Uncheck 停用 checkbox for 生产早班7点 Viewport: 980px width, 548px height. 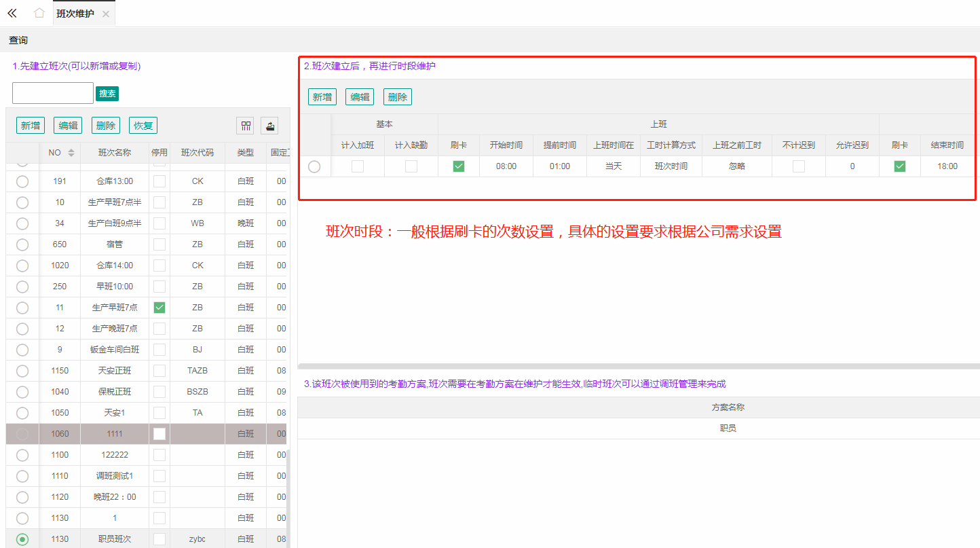(159, 308)
